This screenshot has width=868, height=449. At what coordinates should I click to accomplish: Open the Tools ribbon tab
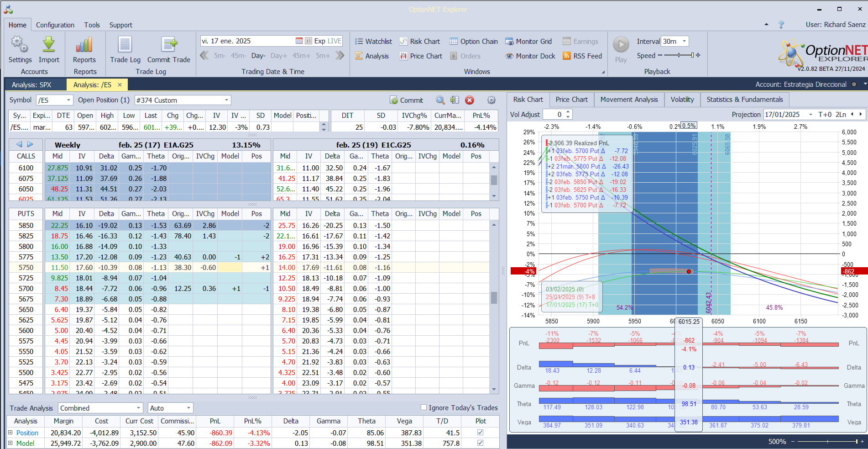click(x=92, y=25)
